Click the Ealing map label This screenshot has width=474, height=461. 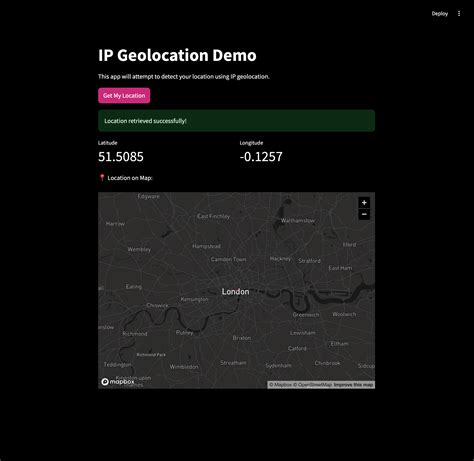[x=133, y=287]
